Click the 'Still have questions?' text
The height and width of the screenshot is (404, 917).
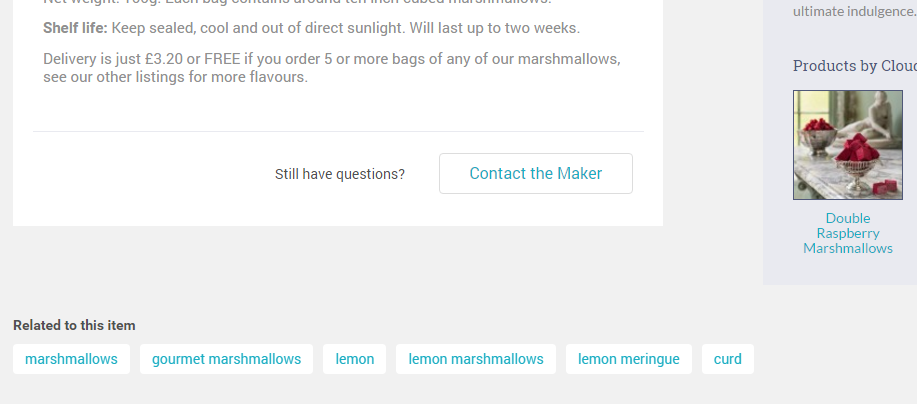pos(340,174)
